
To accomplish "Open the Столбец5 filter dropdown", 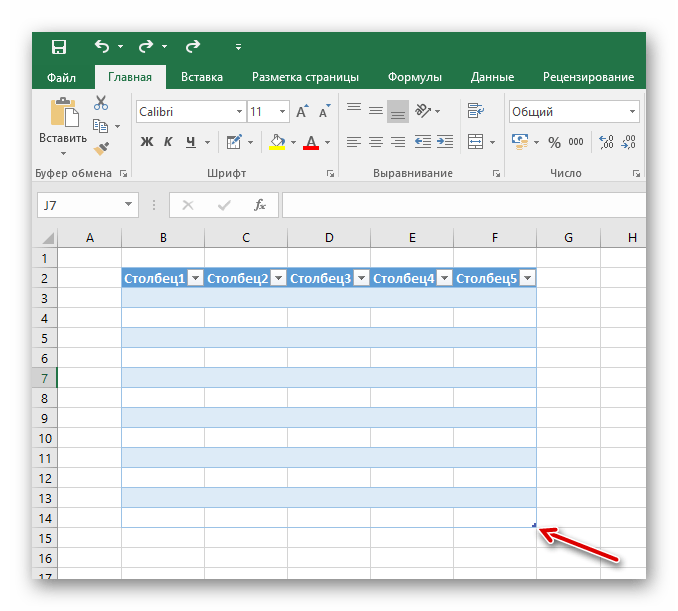I will coord(528,278).
